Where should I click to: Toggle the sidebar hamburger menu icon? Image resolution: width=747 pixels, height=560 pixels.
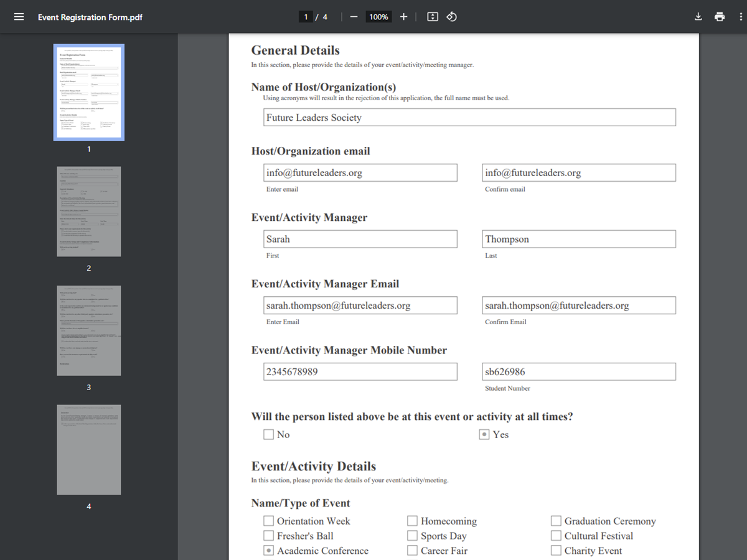coord(19,17)
